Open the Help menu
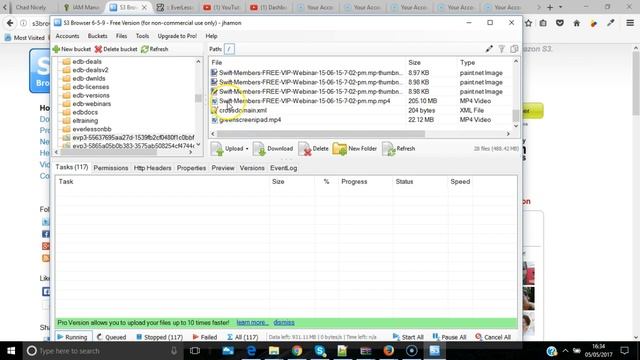Viewport: 640px width, 360px height. tap(211, 36)
